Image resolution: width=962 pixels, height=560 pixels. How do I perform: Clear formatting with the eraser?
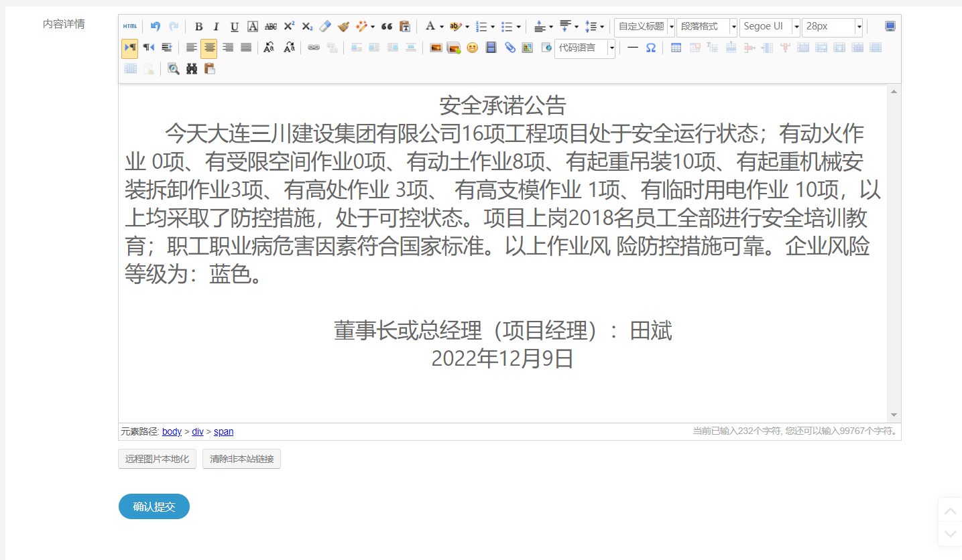[x=325, y=27]
